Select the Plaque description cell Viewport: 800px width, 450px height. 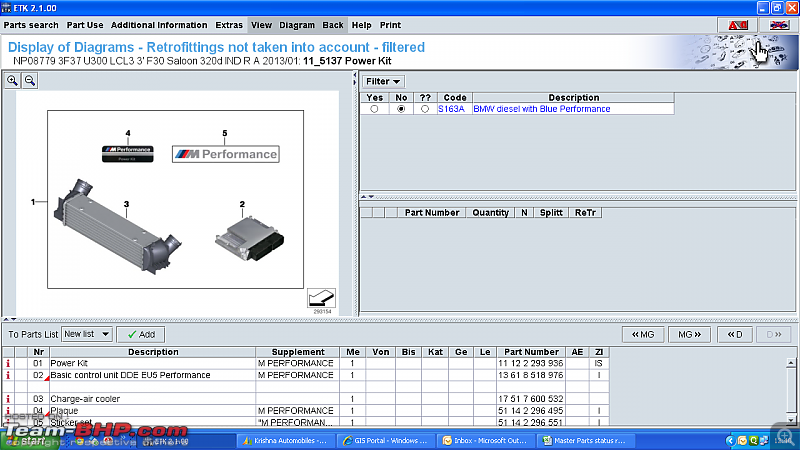[153, 411]
